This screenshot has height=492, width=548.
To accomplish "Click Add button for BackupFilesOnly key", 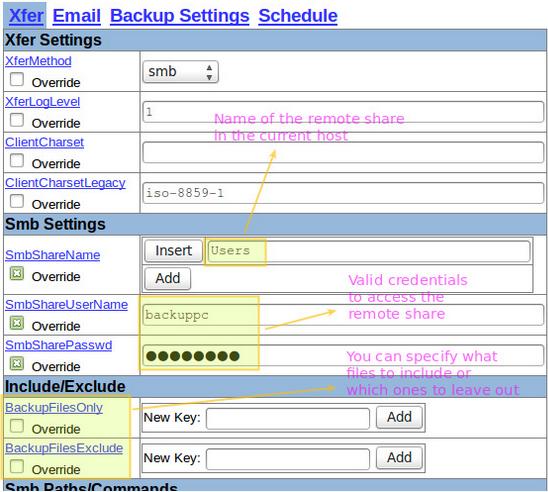I will coord(399,417).
